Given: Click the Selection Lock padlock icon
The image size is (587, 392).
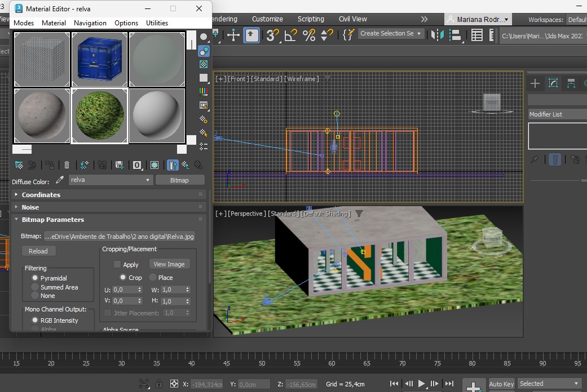Looking at the screenshot, I should pyautogui.click(x=159, y=384).
